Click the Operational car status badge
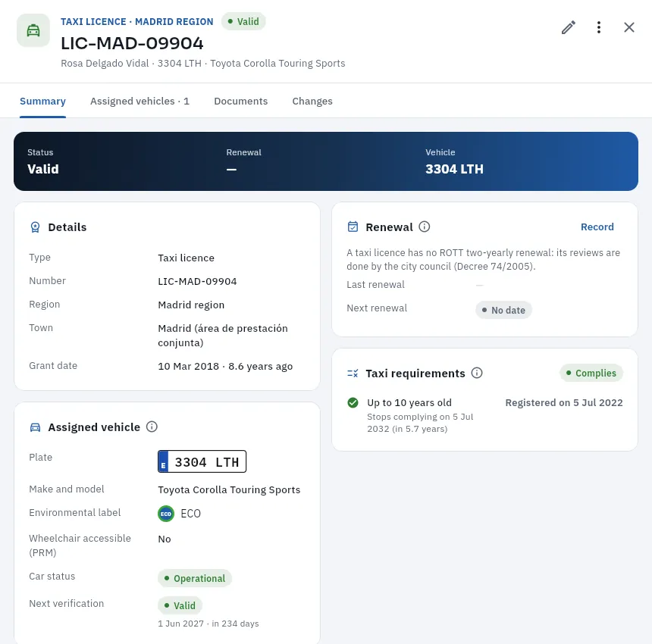The image size is (652, 644). (195, 578)
